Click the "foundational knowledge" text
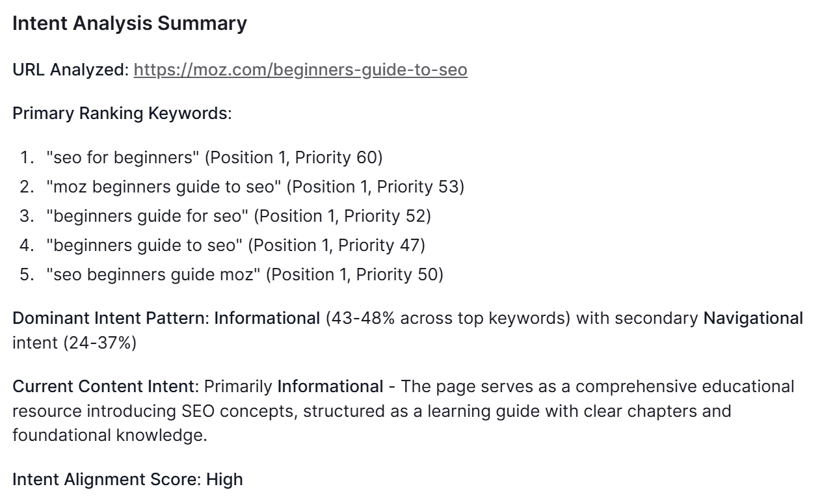The image size is (833, 504). point(109,435)
